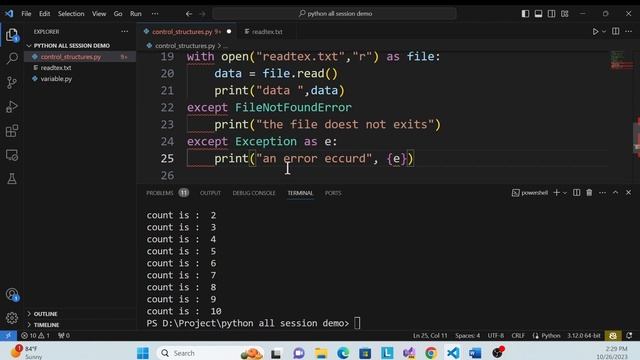Screen dimensions: 640x360
Task: Change encoding via UTF-8 status item
Action: (x=496, y=336)
